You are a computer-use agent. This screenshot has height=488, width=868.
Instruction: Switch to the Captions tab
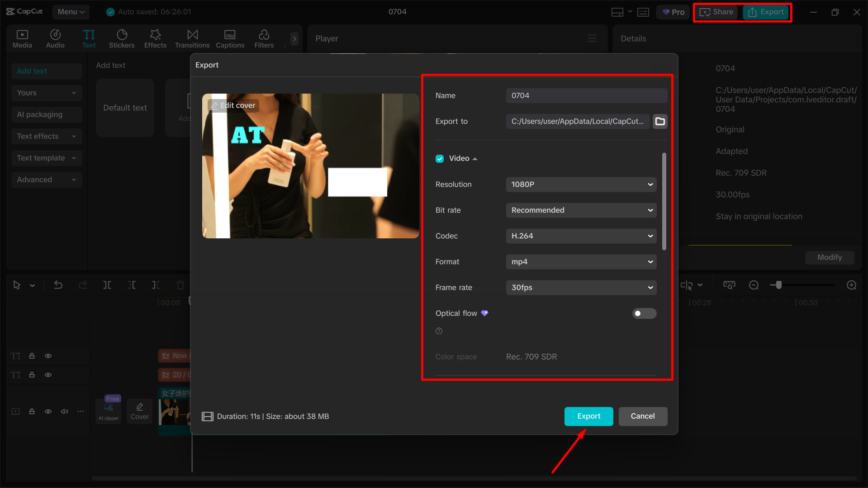tap(230, 39)
